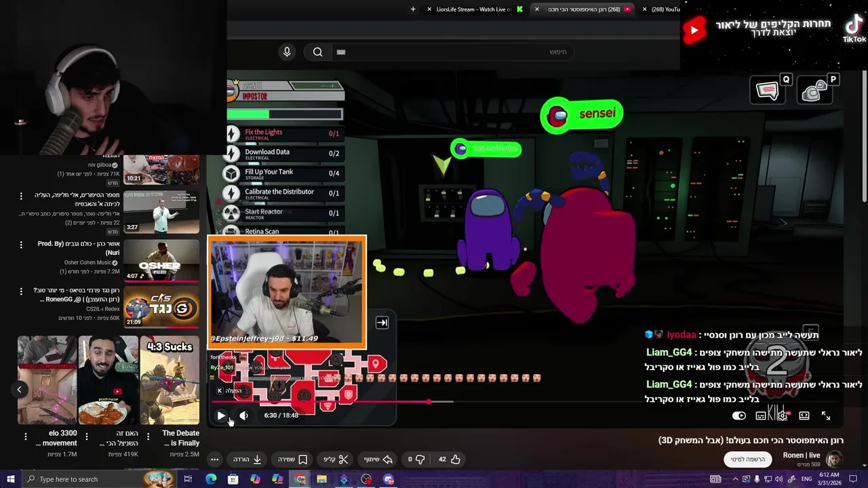
Task: Open the OSHER 4:07 music video thumbnail
Action: pos(161,260)
